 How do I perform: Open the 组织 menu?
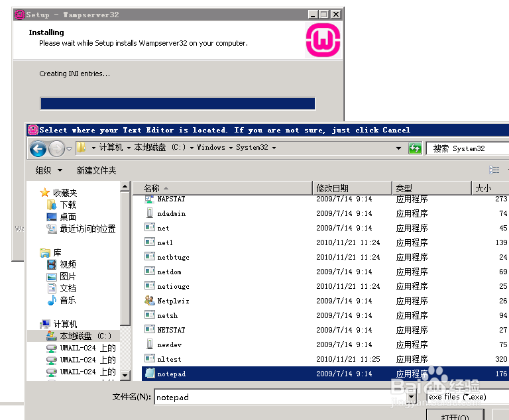pyautogui.click(x=48, y=170)
